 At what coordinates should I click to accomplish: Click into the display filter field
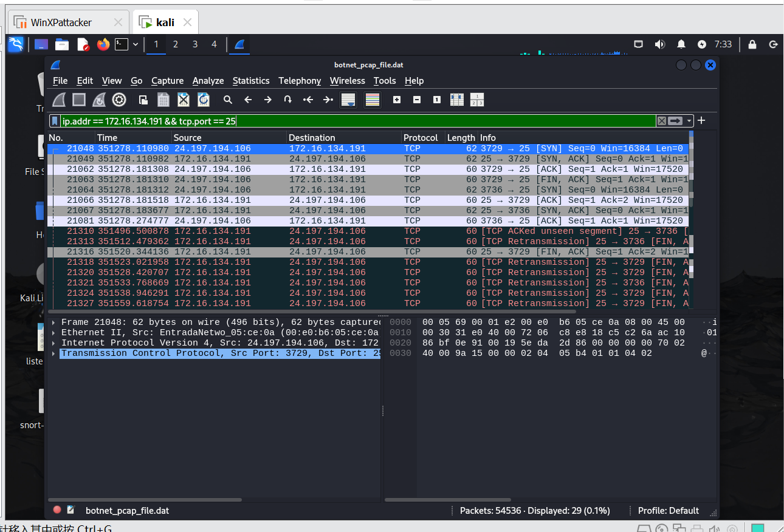coord(358,121)
